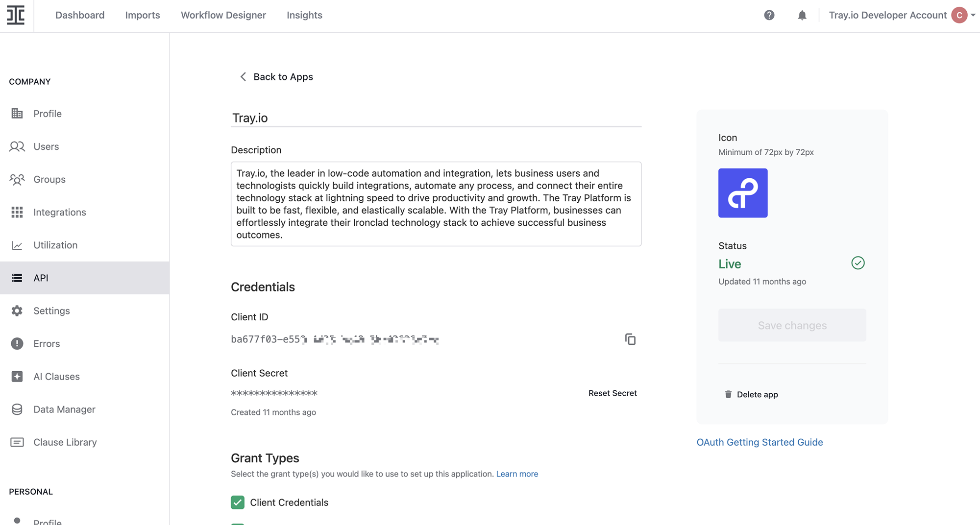Go back using the Back to Apps chevron
Image resolution: width=980 pixels, height=525 pixels.
click(243, 77)
